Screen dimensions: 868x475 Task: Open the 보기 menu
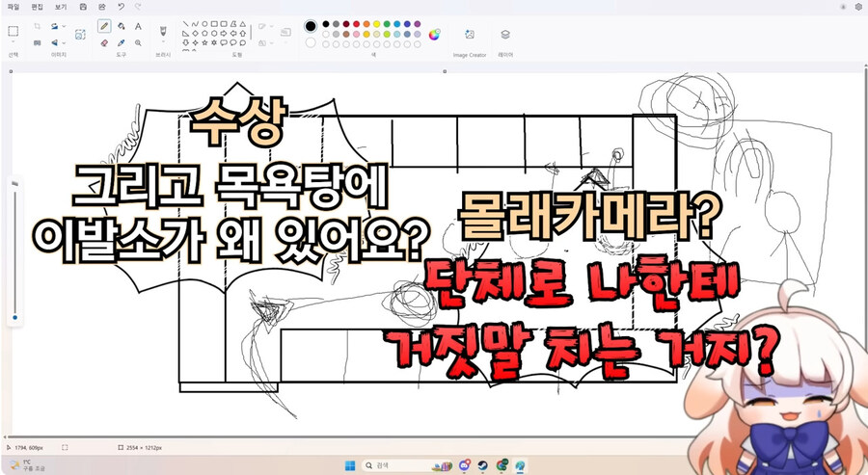click(61, 7)
